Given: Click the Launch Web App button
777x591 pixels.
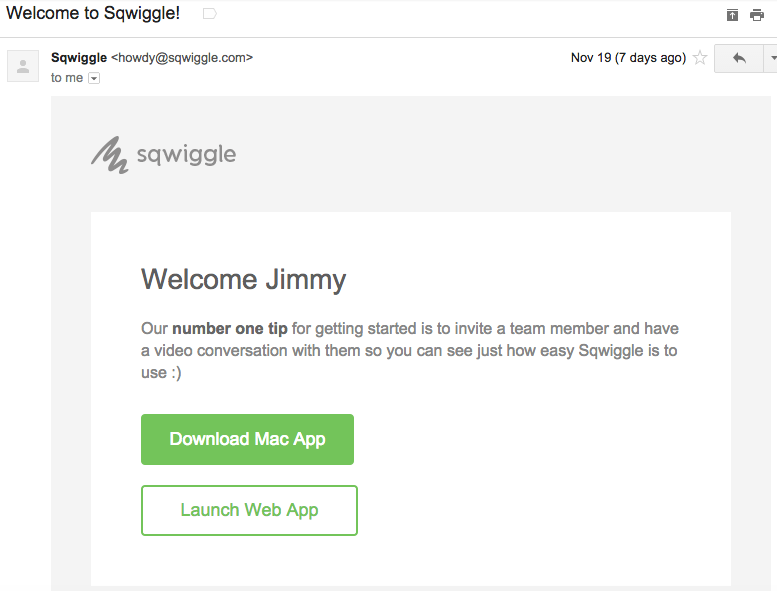Looking at the screenshot, I should (x=249, y=510).
